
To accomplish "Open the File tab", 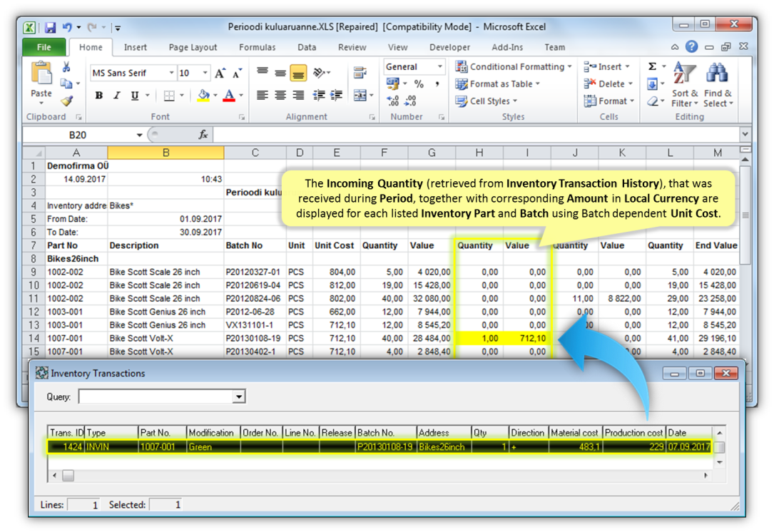I will 44,47.
